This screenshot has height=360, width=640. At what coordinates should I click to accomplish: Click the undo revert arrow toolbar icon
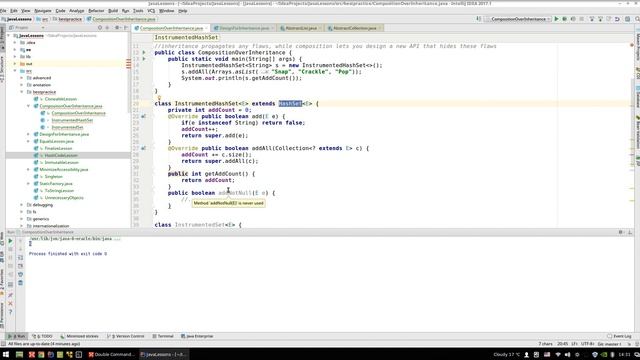(x=617, y=19)
